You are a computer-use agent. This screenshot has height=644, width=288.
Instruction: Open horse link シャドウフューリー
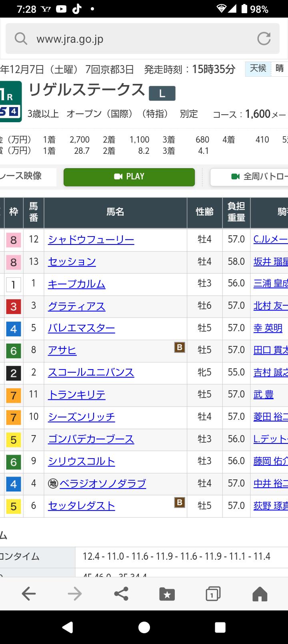tap(91, 240)
